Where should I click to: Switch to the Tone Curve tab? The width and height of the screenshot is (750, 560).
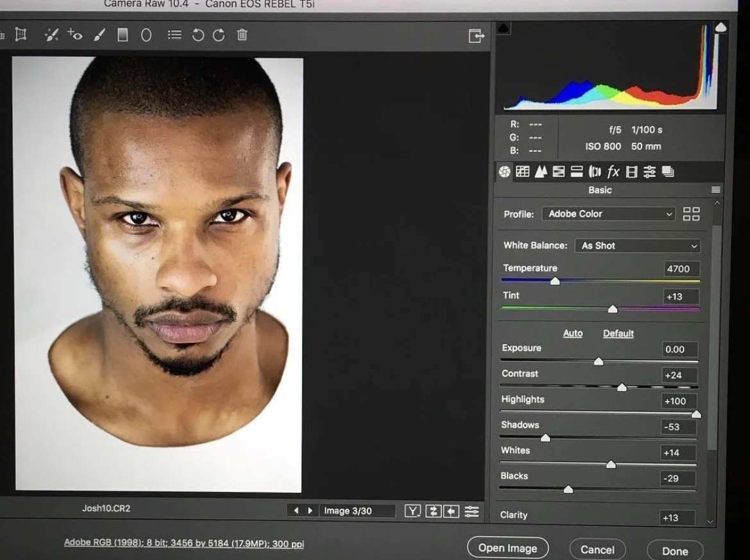522,172
